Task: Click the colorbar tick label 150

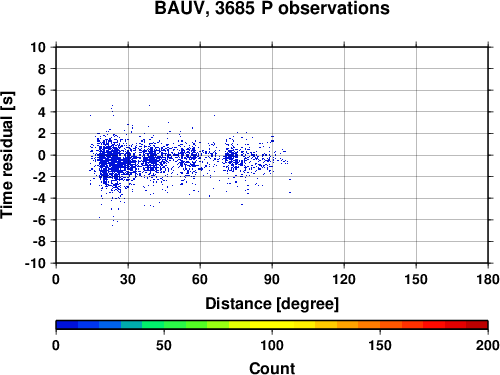Action: point(380,345)
